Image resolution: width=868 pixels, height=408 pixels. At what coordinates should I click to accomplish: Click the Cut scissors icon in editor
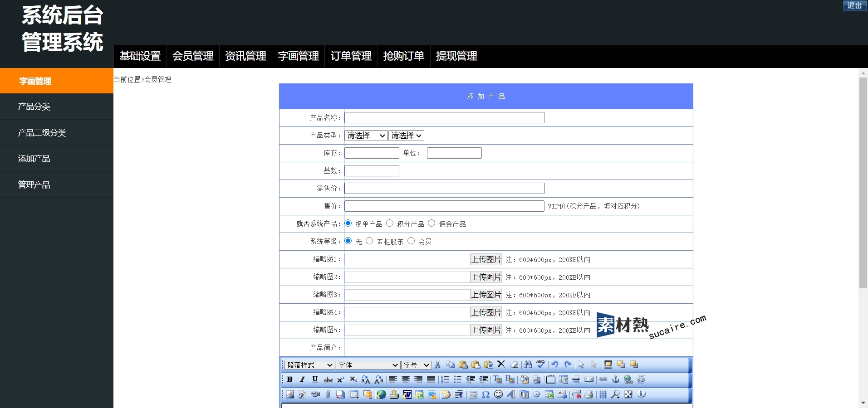coord(438,364)
